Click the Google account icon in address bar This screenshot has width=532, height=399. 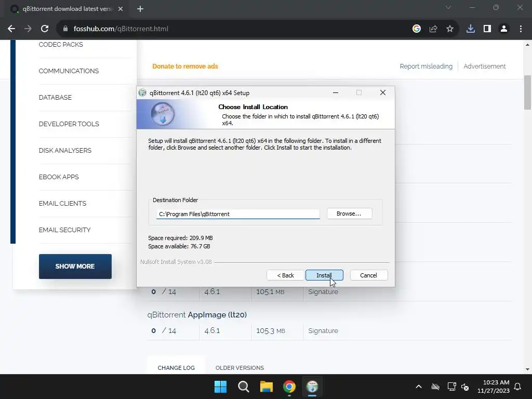click(417, 29)
